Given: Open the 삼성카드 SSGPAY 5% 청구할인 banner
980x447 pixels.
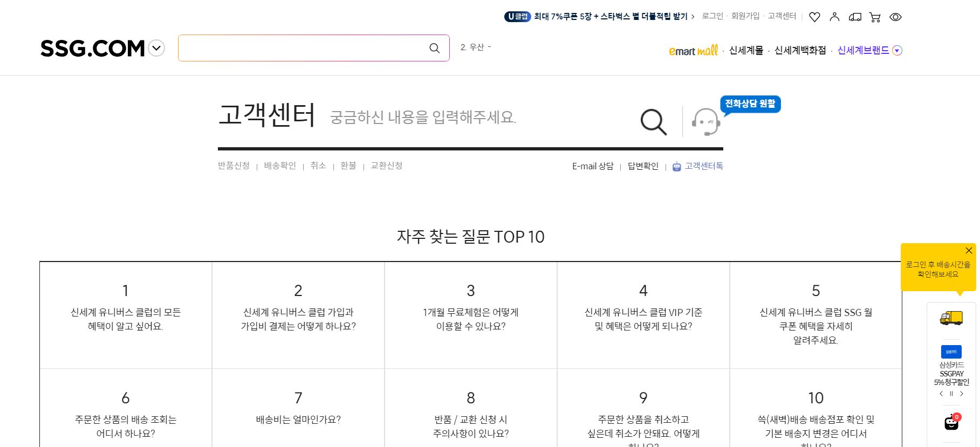Looking at the screenshot, I should pyautogui.click(x=951, y=365).
